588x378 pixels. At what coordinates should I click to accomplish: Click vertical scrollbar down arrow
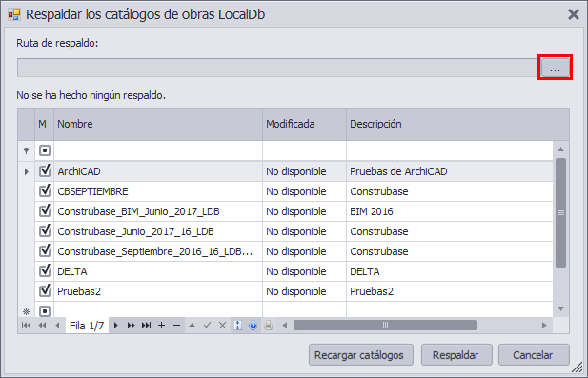tap(560, 309)
